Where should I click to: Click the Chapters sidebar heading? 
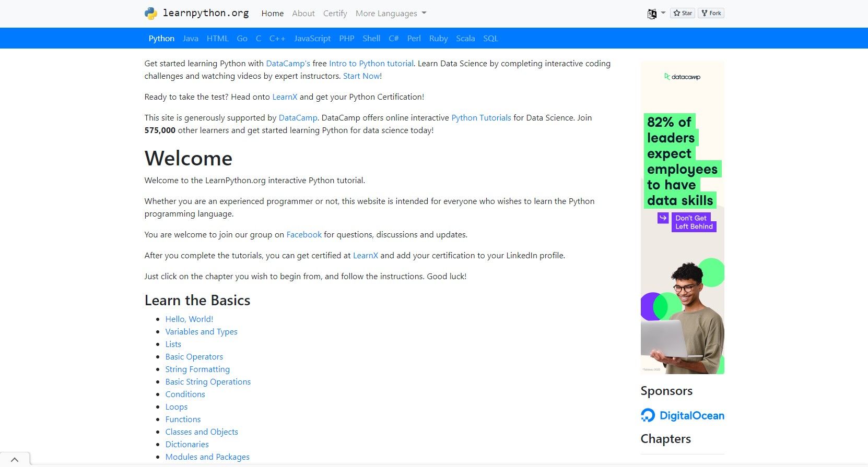click(x=666, y=439)
